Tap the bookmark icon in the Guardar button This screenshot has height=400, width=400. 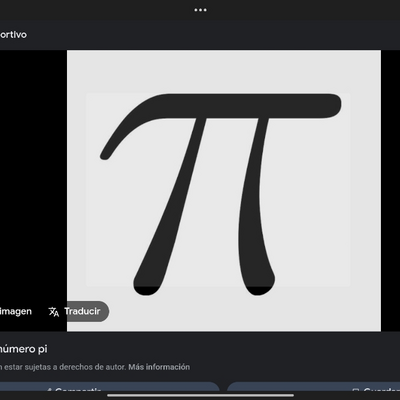pyautogui.click(x=356, y=390)
